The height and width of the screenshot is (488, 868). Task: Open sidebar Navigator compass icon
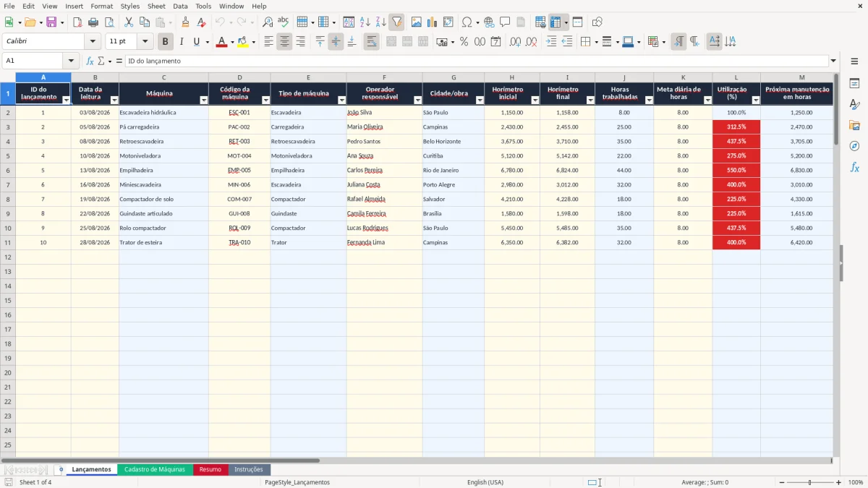854,146
